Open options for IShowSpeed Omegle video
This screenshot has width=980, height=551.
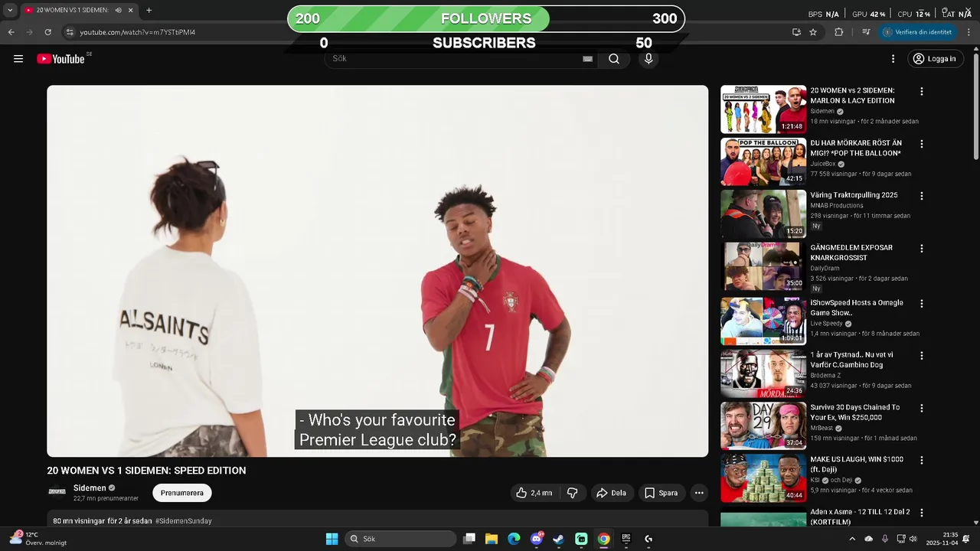point(921,304)
